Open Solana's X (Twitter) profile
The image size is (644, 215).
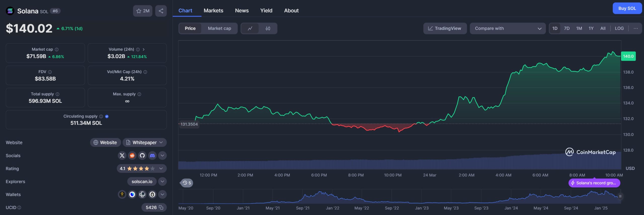coord(122,156)
